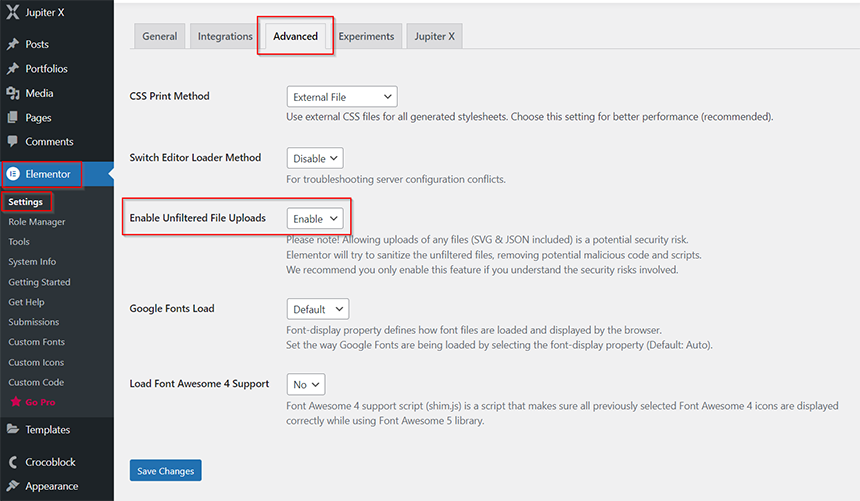
Task: Switch to the Experiments tab
Action: coord(366,36)
